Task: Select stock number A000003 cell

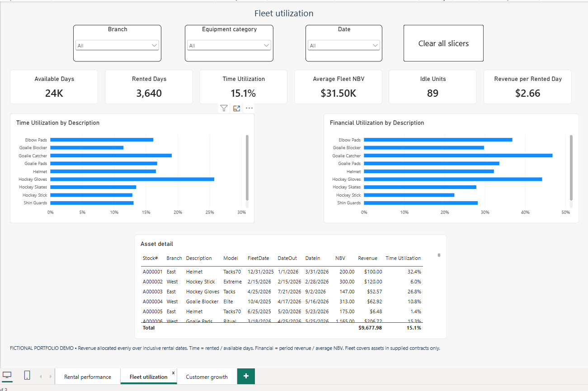Action: pyautogui.click(x=152, y=292)
